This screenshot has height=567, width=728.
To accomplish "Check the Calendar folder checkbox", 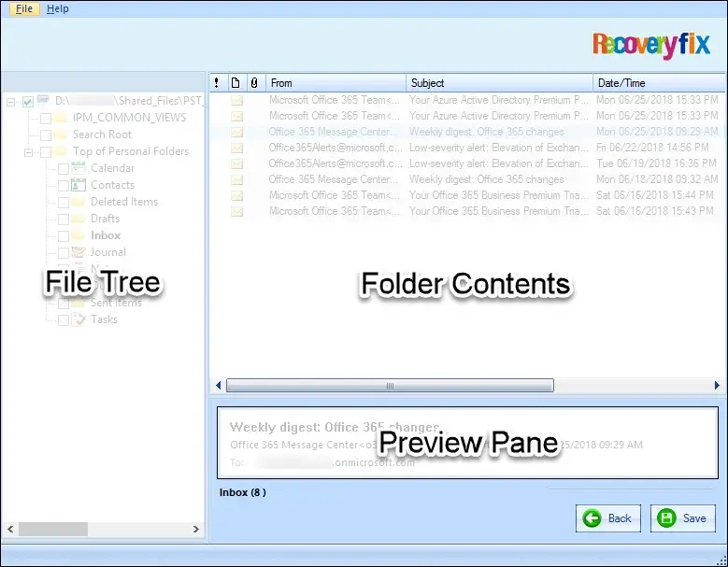I will (x=64, y=169).
